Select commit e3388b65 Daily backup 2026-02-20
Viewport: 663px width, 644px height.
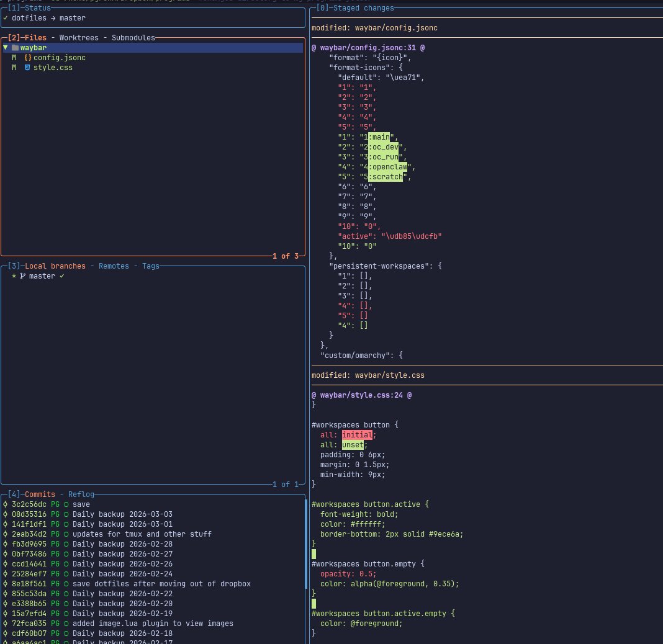click(153, 604)
